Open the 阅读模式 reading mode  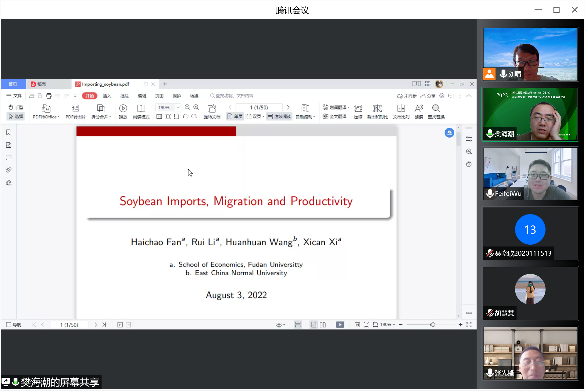(x=141, y=109)
